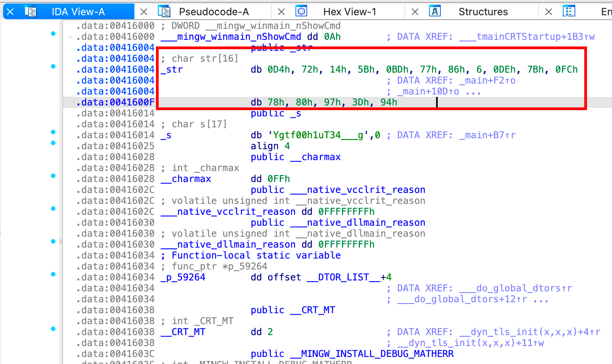Click the '; char s[17]' comment

[194, 124]
